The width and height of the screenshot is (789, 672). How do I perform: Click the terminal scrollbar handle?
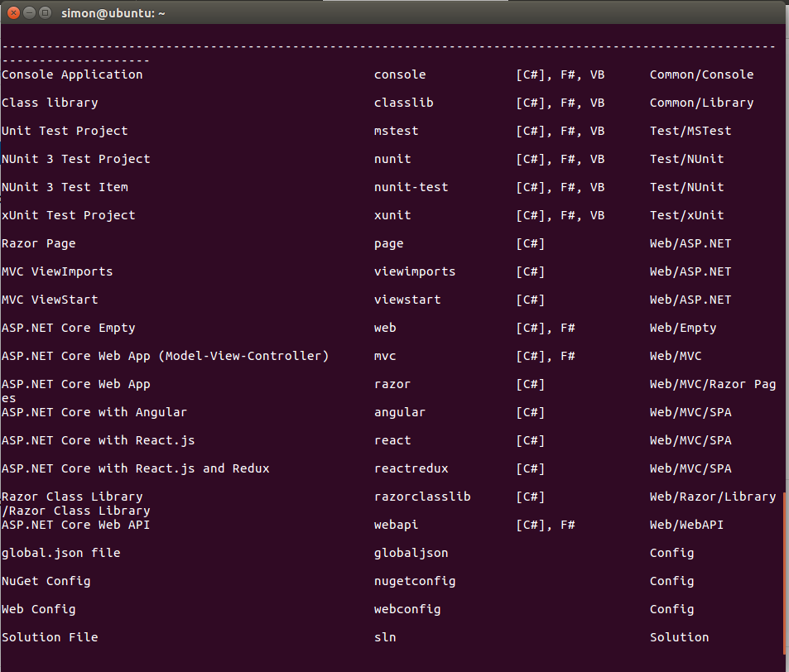point(786,574)
